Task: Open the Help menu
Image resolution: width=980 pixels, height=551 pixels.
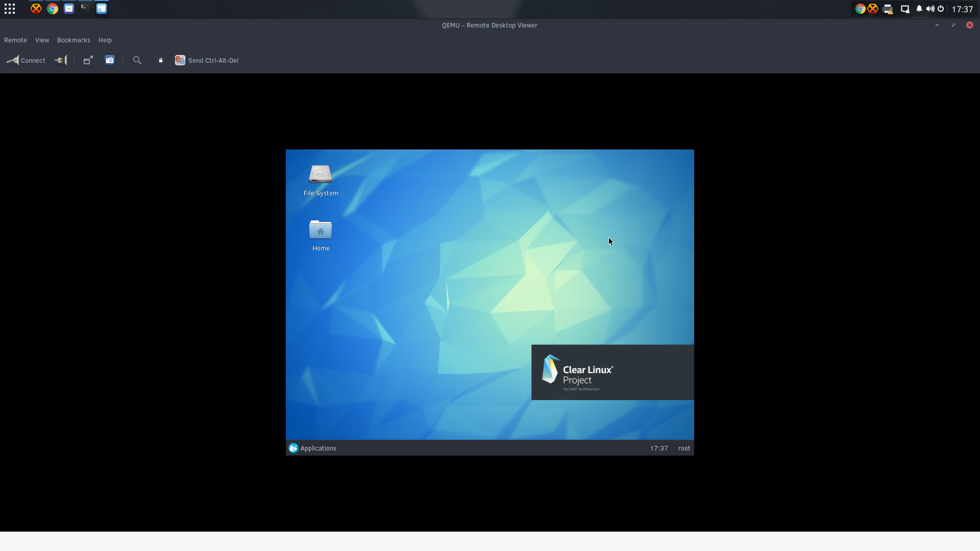Action: click(x=105, y=40)
